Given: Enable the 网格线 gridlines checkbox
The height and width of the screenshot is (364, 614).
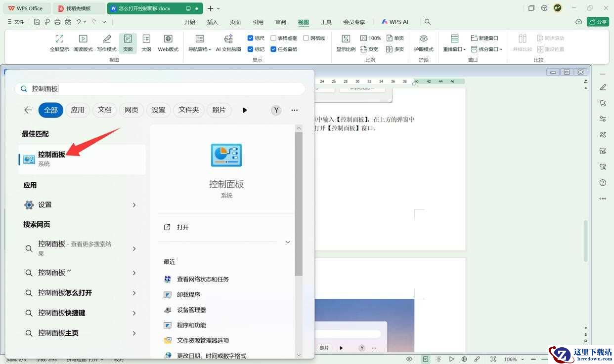Looking at the screenshot, I should [x=306, y=38].
